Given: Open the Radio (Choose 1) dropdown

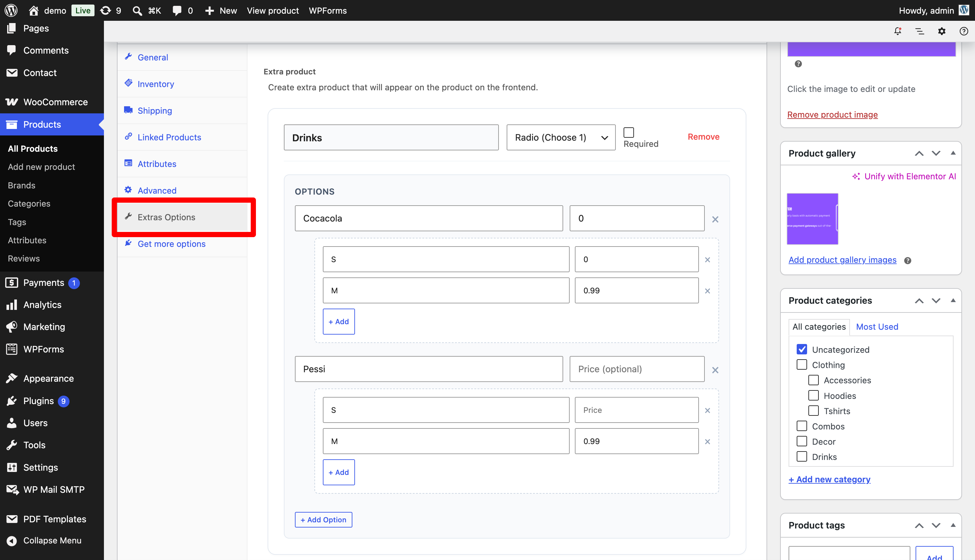Looking at the screenshot, I should (561, 137).
